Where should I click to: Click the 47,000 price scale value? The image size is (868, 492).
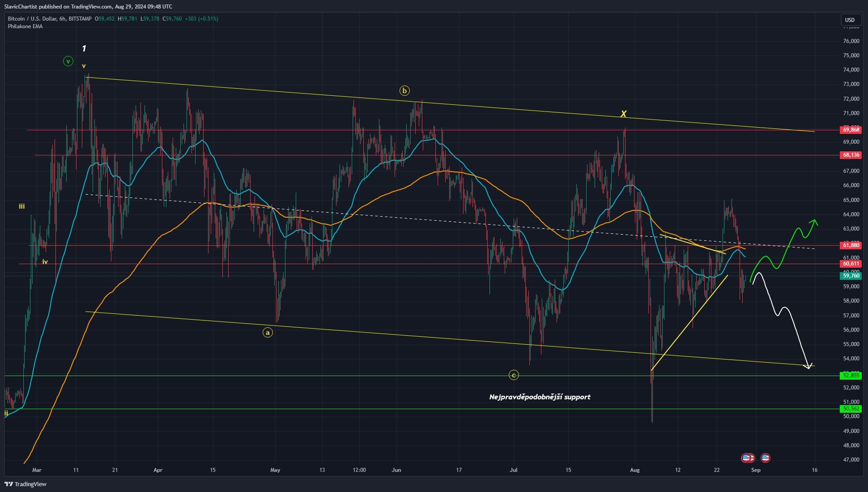(x=851, y=460)
